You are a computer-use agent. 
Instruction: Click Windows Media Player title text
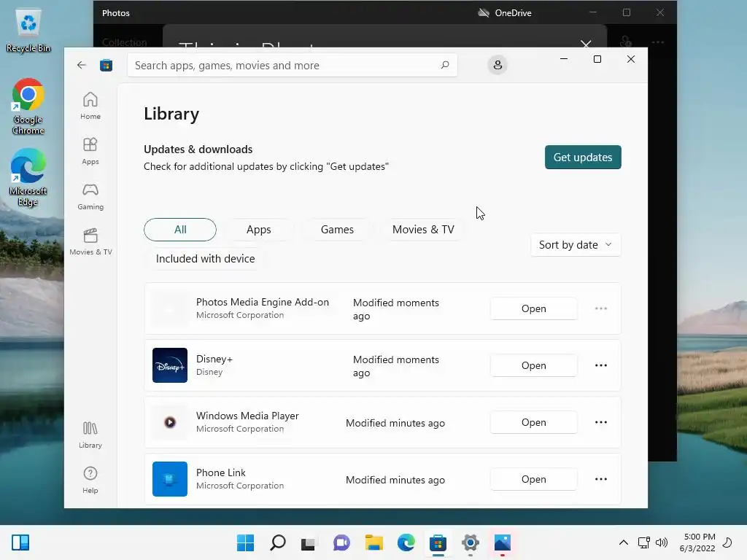[x=247, y=416]
